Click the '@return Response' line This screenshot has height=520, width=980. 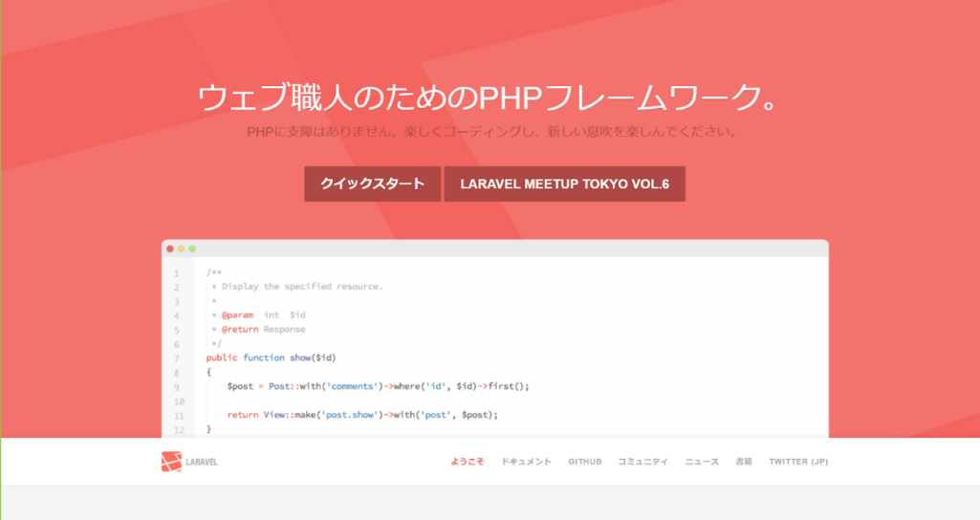[259, 330]
